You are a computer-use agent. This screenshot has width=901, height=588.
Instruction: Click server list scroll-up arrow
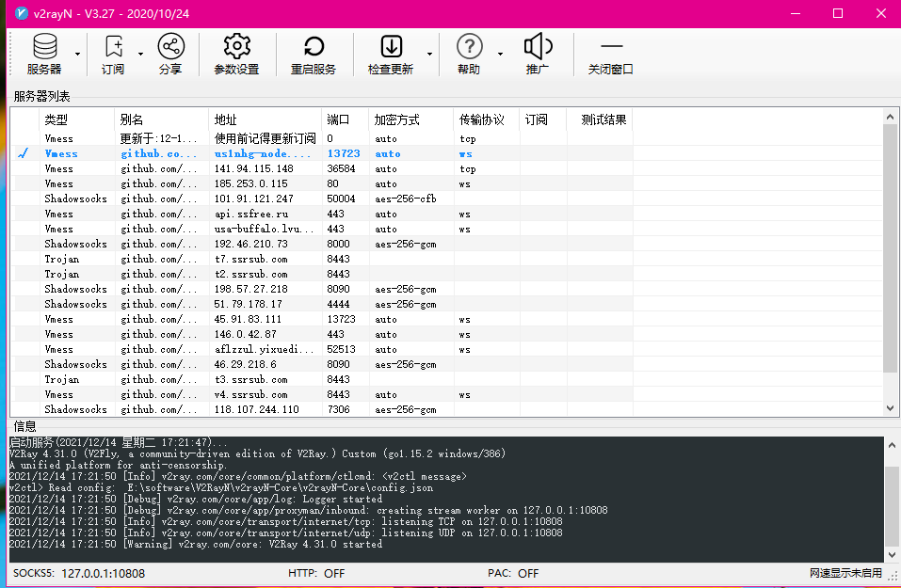tap(890, 117)
